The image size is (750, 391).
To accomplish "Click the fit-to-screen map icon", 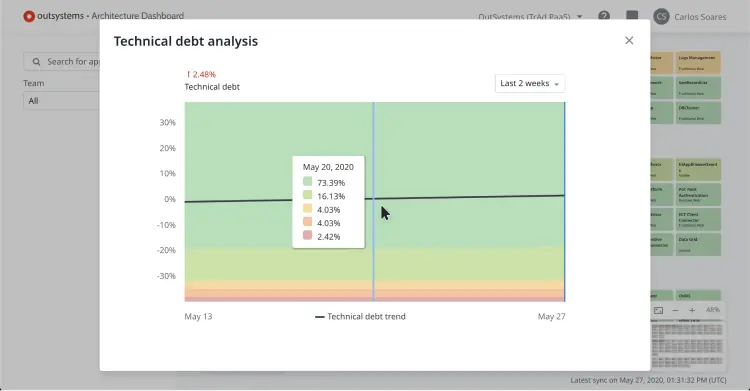I will pos(659,310).
